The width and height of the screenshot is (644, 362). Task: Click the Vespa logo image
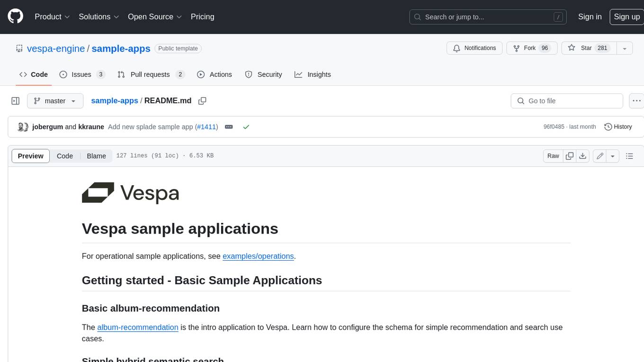[x=130, y=193]
